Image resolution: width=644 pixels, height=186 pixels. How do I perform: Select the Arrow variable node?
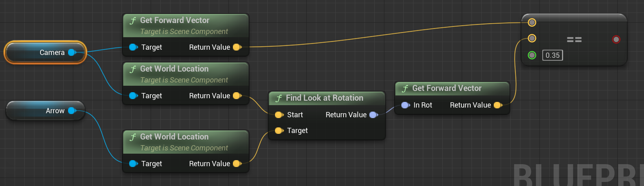point(45,111)
